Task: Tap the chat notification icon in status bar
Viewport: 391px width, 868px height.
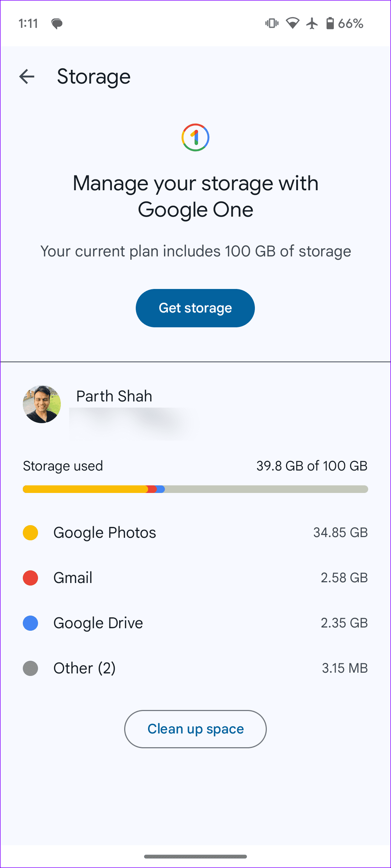Action: pos(57,24)
